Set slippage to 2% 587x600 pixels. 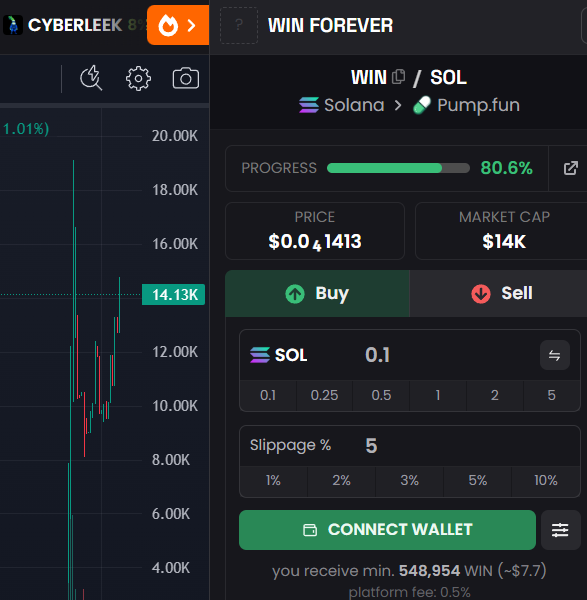pyautogui.click(x=341, y=481)
